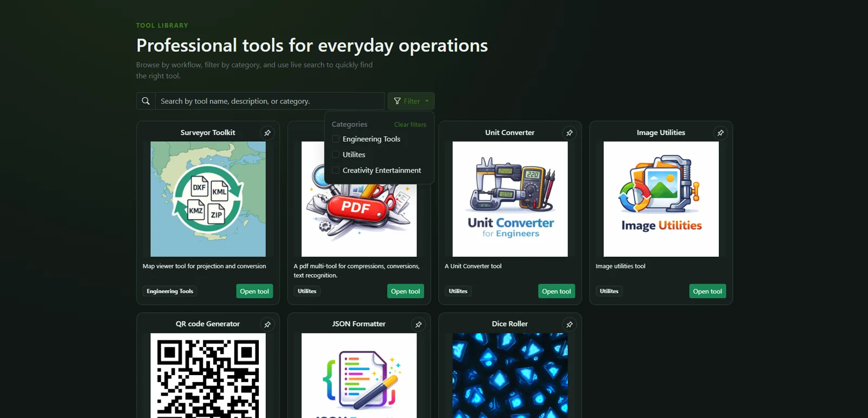Image resolution: width=868 pixels, height=418 pixels.
Task: Click the Utilites tag on Unit Converter card
Action: [x=458, y=292]
